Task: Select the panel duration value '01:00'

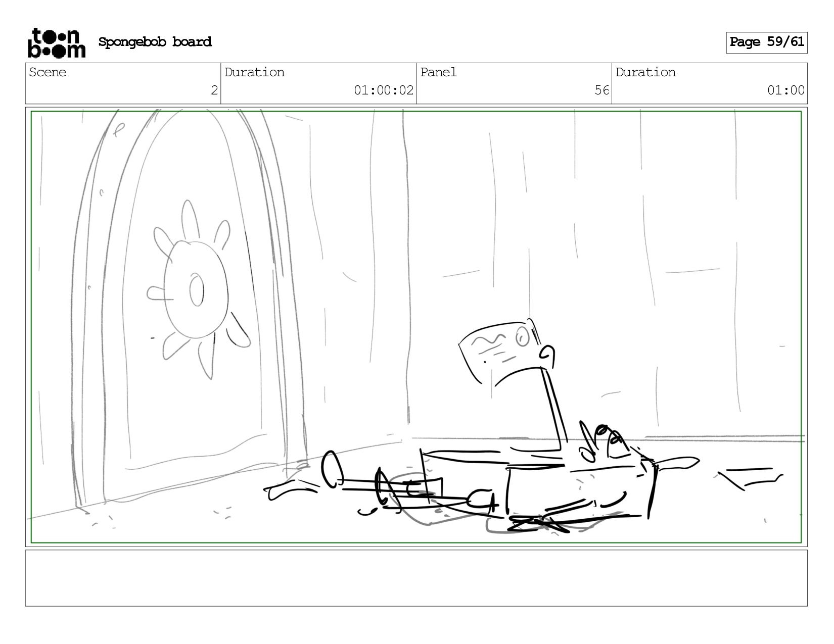Action: 785,90
